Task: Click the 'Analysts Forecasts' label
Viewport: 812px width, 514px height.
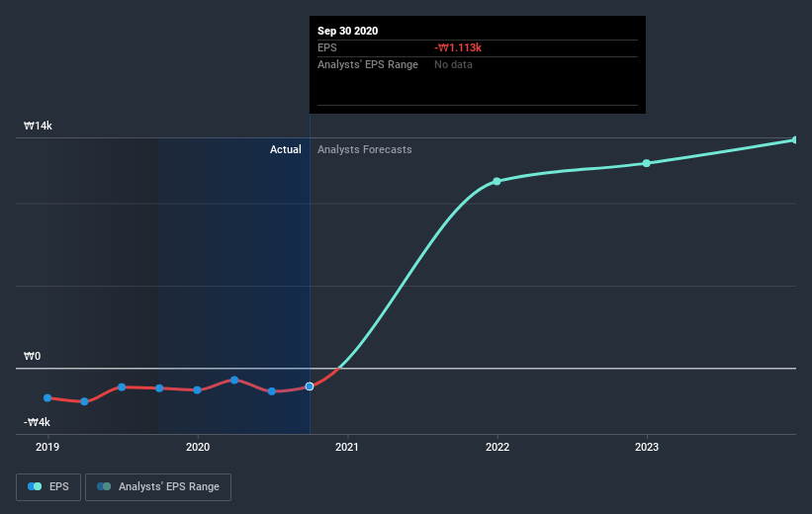Action: pos(365,149)
